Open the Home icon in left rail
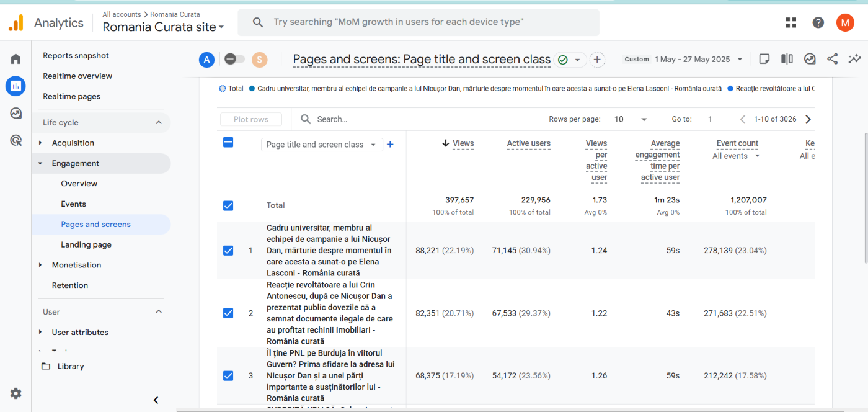The height and width of the screenshot is (412, 868). 15,59
